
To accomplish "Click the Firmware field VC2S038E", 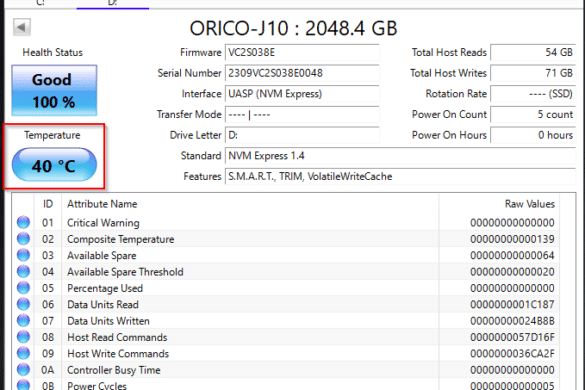I will pos(302,52).
